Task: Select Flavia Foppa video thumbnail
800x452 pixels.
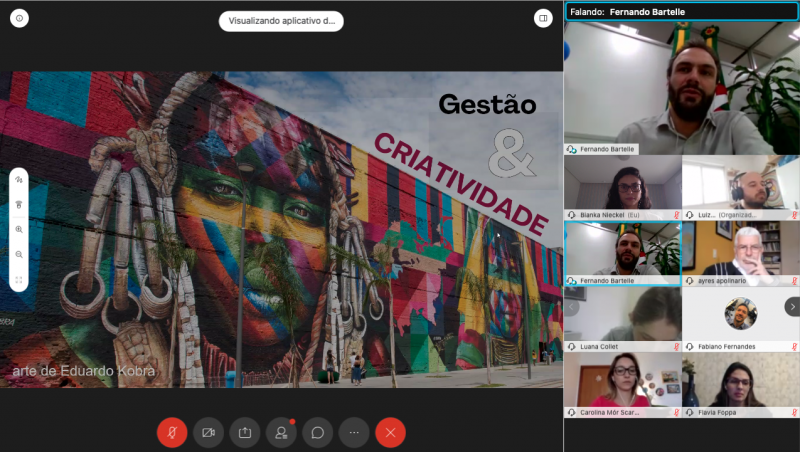Action: point(741,385)
